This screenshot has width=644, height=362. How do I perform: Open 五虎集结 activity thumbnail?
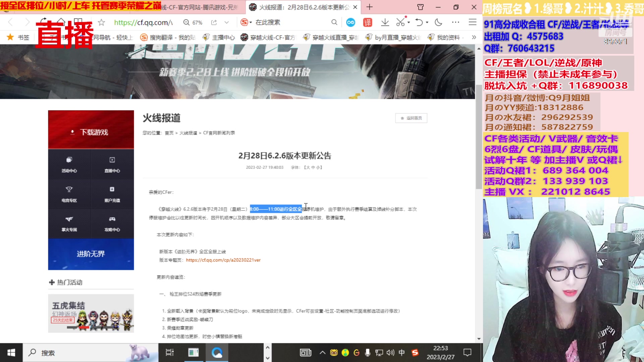pos(91,313)
